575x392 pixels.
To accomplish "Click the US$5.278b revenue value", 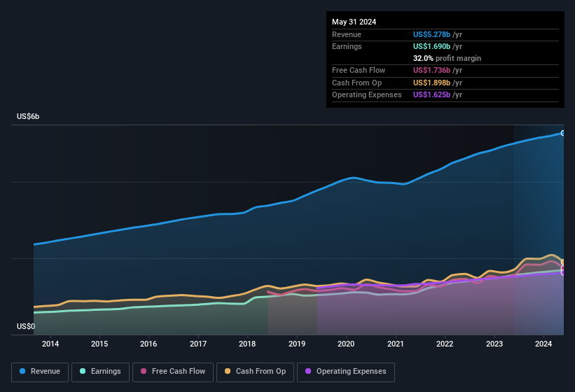I will (431, 34).
